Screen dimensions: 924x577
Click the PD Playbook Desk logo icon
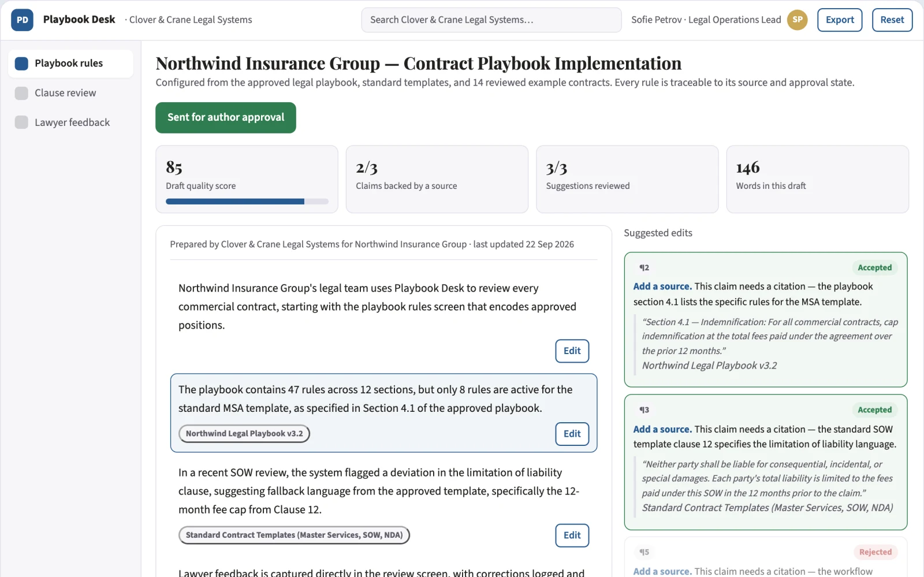[22, 20]
